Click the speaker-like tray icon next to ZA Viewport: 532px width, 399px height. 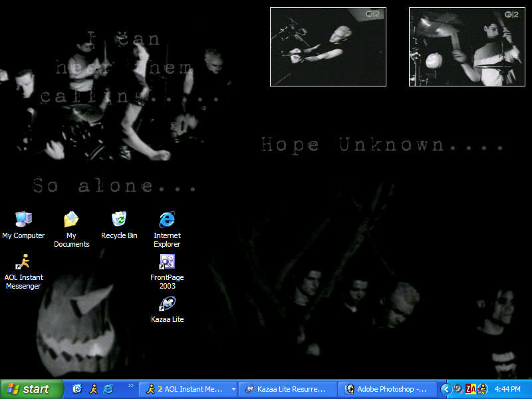(x=458, y=389)
